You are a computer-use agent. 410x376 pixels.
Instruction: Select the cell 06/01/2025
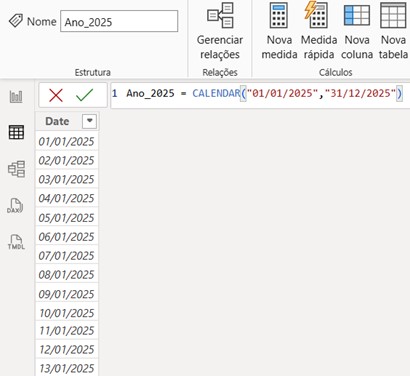(x=67, y=237)
